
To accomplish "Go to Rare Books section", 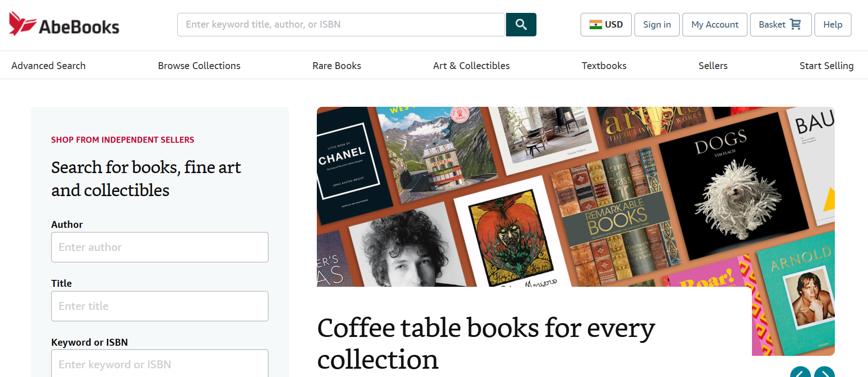I will click(337, 66).
